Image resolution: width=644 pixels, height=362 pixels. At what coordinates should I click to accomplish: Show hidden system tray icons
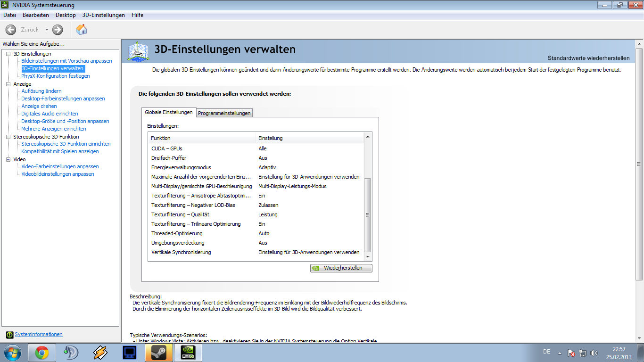tap(560, 353)
